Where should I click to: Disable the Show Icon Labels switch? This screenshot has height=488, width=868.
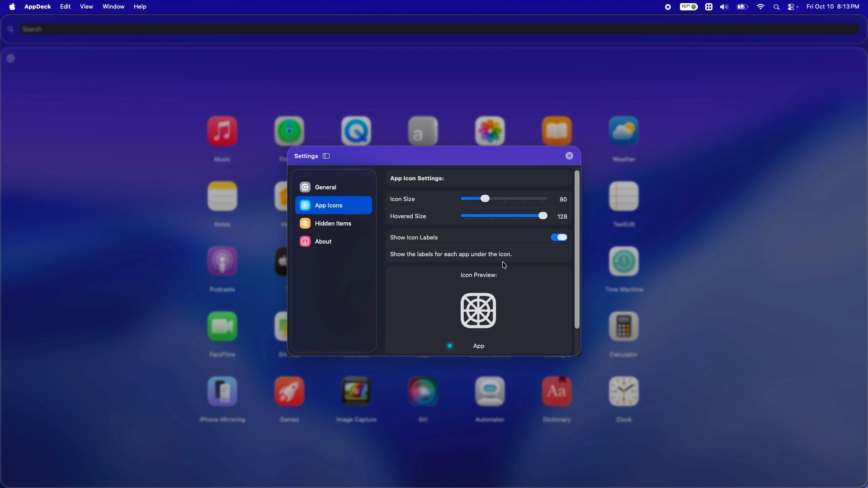tap(559, 238)
